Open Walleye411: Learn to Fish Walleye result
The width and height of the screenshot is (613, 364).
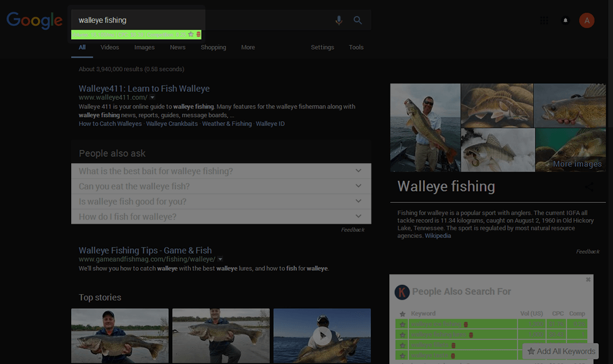(x=144, y=89)
